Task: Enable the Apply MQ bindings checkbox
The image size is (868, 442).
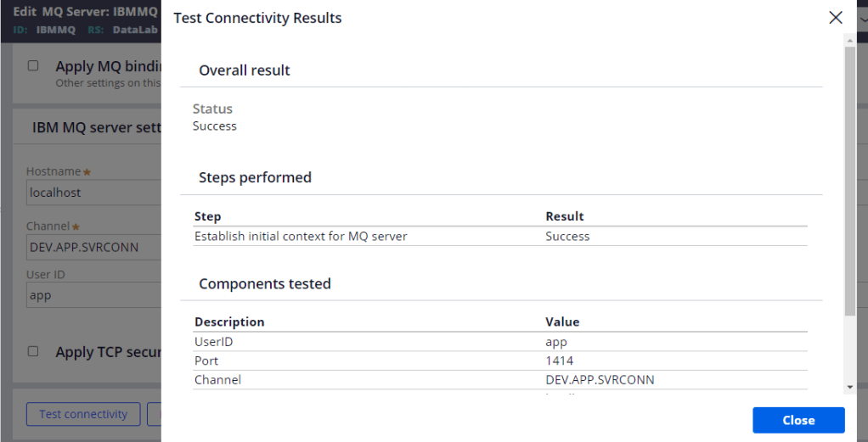Action: point(33,65)
